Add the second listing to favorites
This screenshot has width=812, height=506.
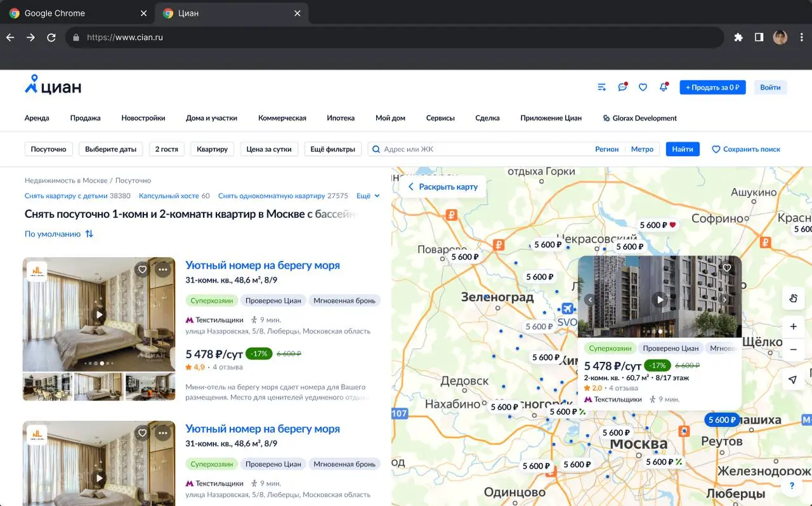point(142,434)
